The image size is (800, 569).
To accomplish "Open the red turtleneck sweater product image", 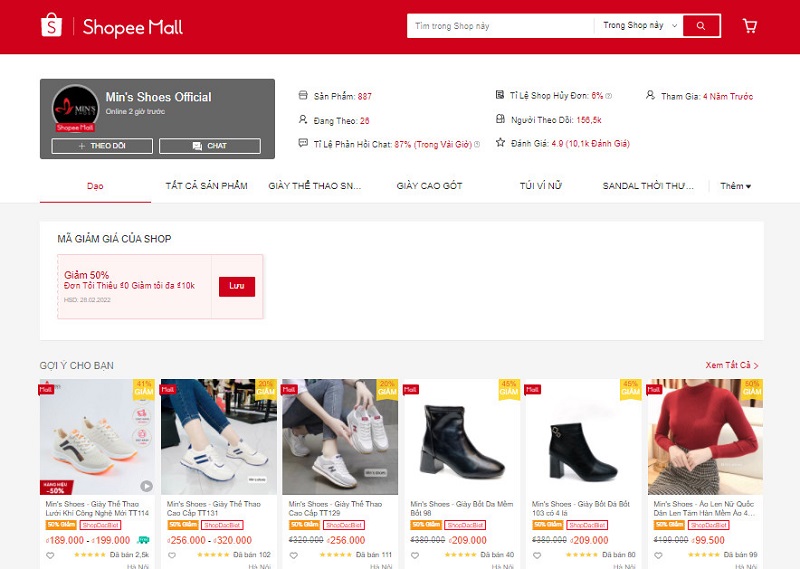I will [705, 437].
